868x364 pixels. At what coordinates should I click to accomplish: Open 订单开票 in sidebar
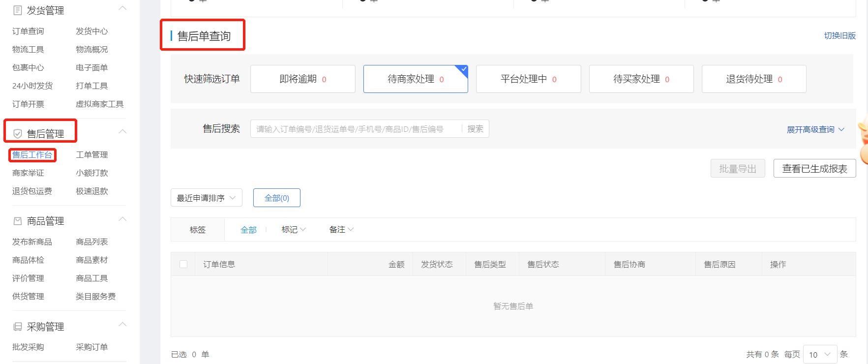pyautogui.click(x=28, y=104)
